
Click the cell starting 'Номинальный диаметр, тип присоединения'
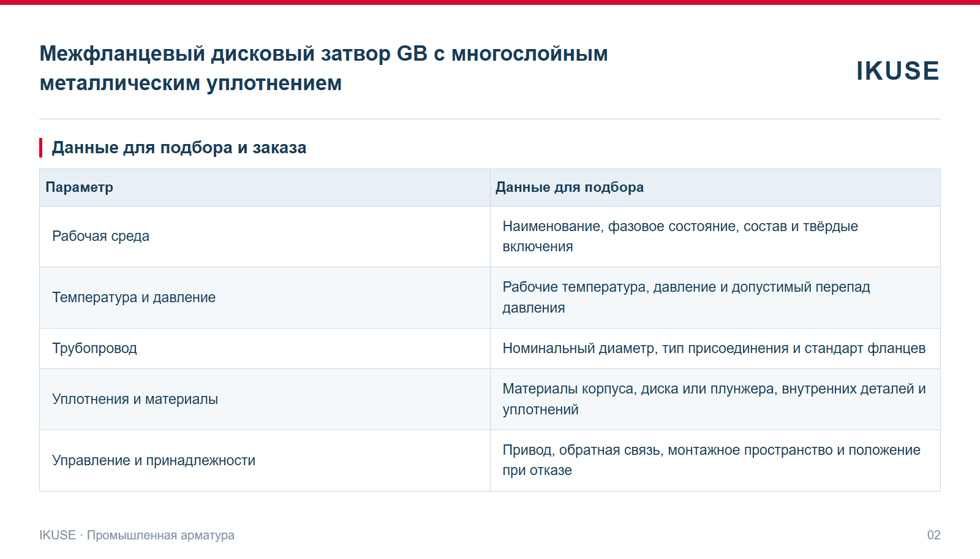[x=715, y=349]
